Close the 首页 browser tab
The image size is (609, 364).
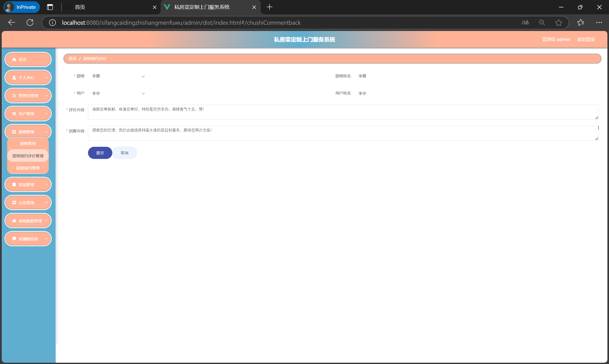click(x=155, y=7)
